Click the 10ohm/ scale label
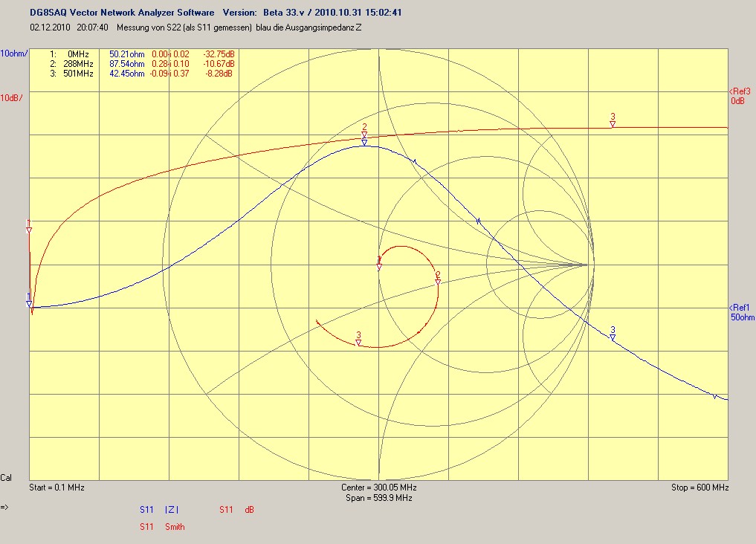The height and width of the screenshot is (544, 756). [14, 54]
